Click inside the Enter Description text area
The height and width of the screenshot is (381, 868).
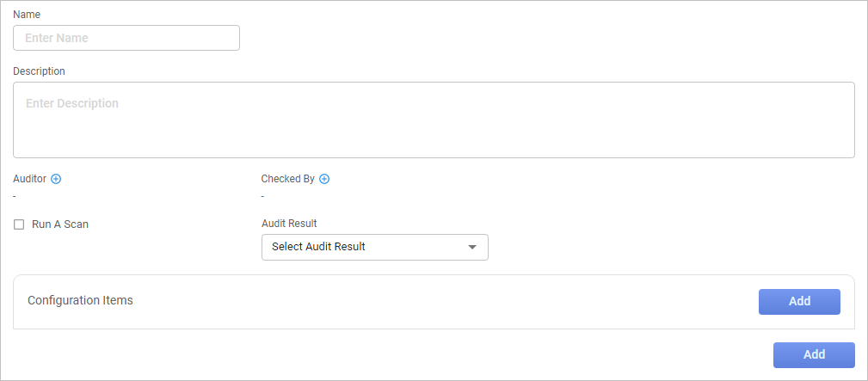pos(433,120)
